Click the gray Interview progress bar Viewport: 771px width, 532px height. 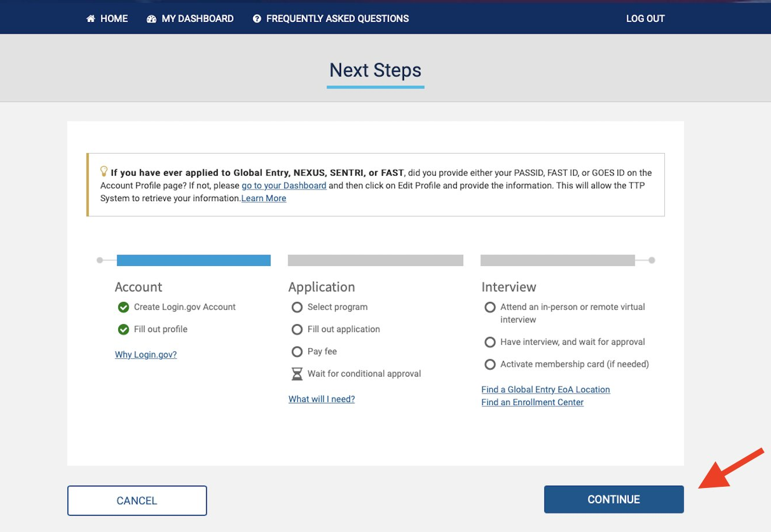click(558, 260)
